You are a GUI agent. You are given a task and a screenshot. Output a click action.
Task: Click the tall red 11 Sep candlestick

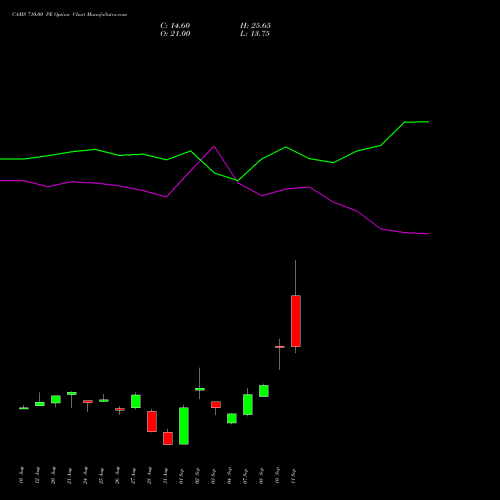[296, 321]
